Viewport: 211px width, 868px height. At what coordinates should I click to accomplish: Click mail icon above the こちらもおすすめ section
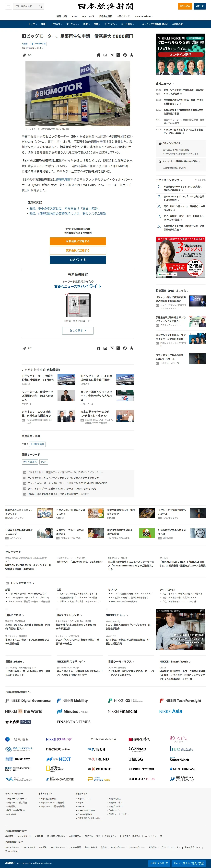[105, 348]
